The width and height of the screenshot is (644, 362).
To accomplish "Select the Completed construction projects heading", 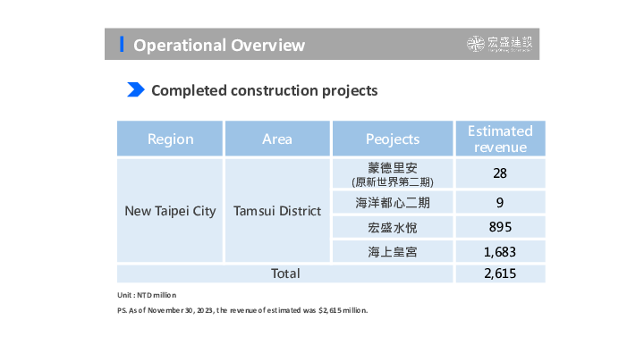I will pyautogui.click(x=264, y=90).
